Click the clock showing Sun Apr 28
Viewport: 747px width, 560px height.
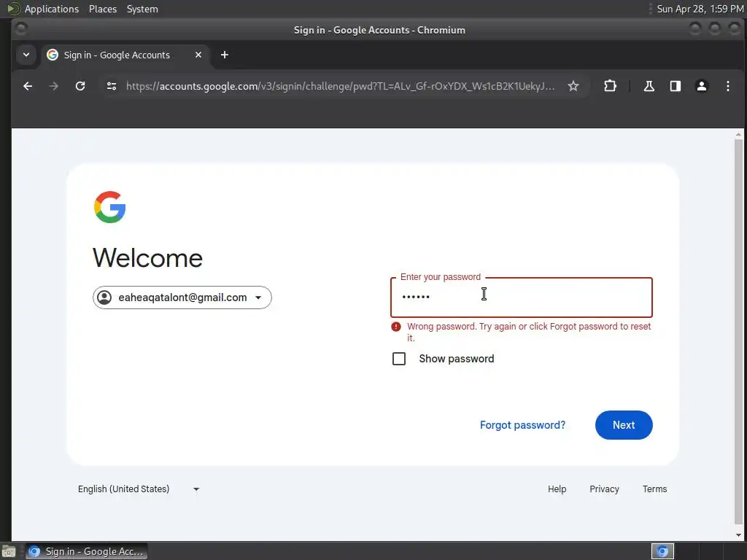700,9
